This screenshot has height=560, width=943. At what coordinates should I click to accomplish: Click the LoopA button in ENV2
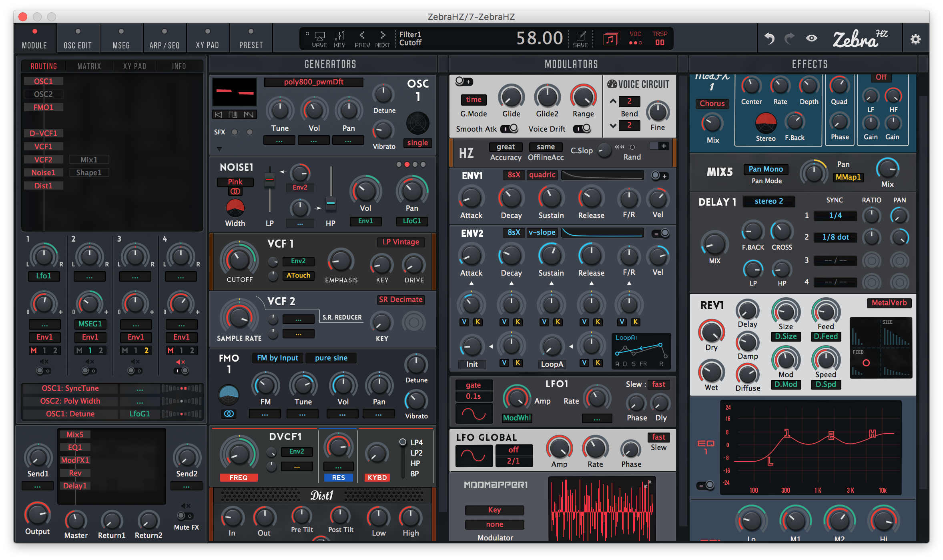[x=552, y=364]
